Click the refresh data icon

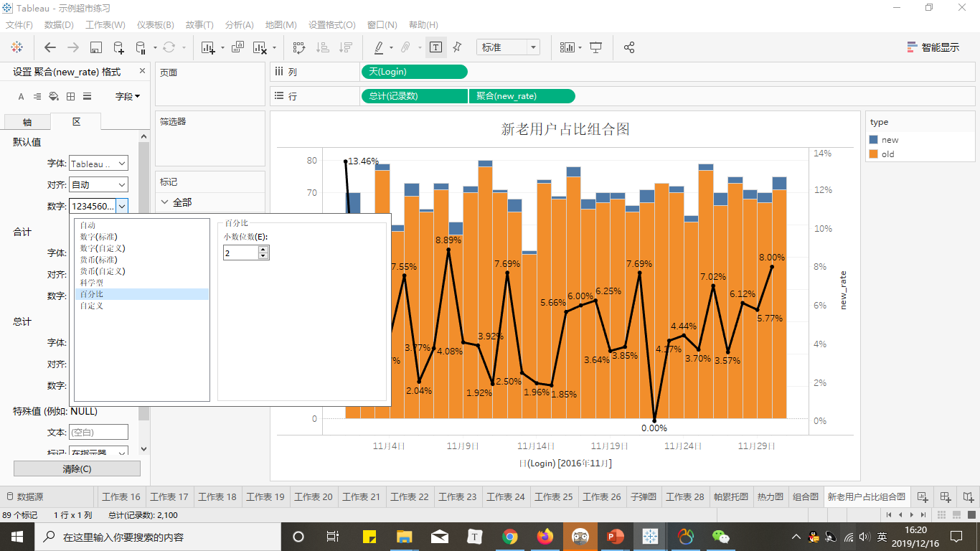(169, 47)
